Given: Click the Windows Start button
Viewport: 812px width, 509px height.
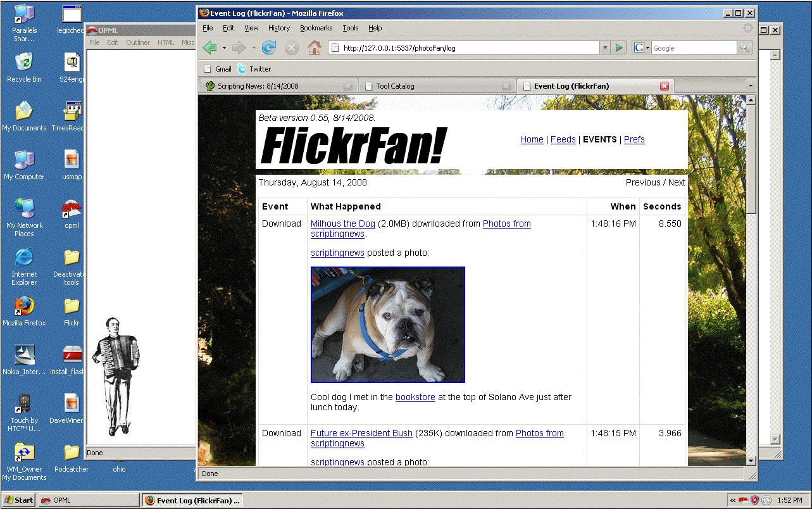Looking at the screenshot, I should pyautogui.click(x=18, y=500).
